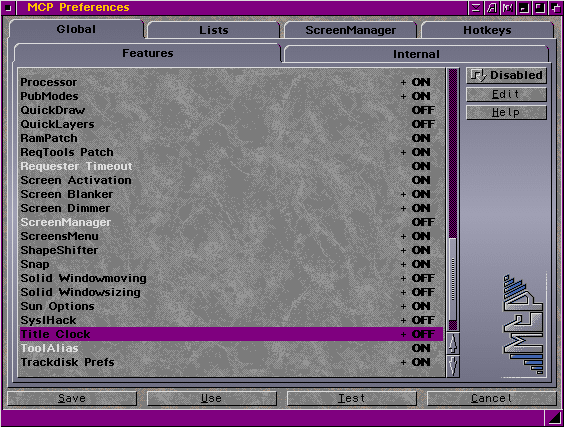The image size is (564, 427).
Task: Select the ScreenManager row in the list
Action: pos(231,223)
